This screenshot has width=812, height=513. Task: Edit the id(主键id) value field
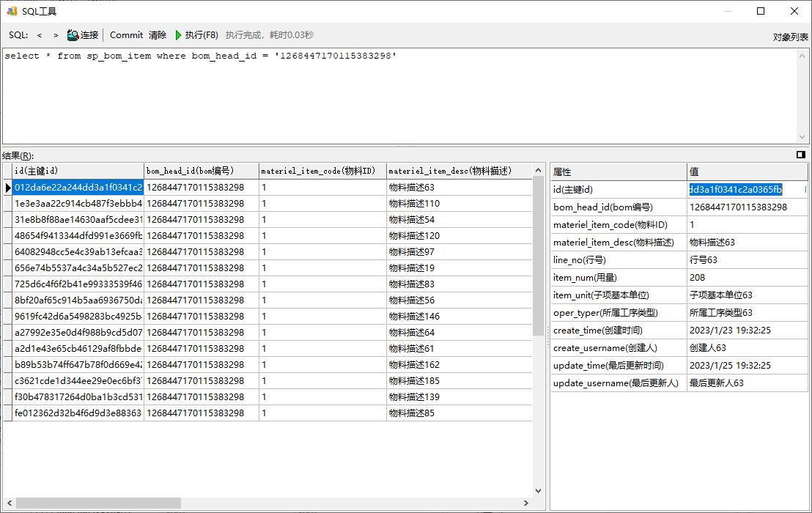(748, 190)
